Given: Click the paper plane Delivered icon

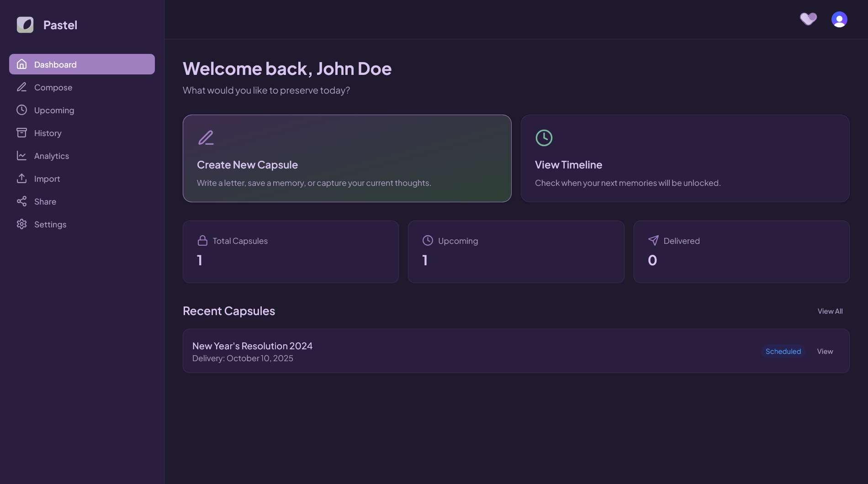Looking at the screenshot, I should (x=653, y=241).
